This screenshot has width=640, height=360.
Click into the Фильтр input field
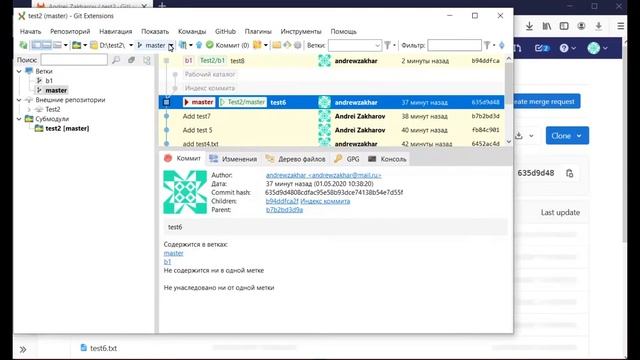click(x=454, y=45)
